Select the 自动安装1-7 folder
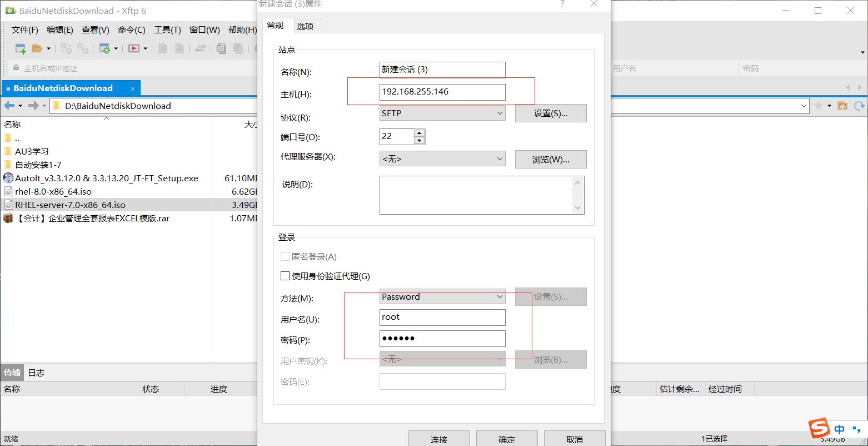868x446 pixels. click(38, 165)
